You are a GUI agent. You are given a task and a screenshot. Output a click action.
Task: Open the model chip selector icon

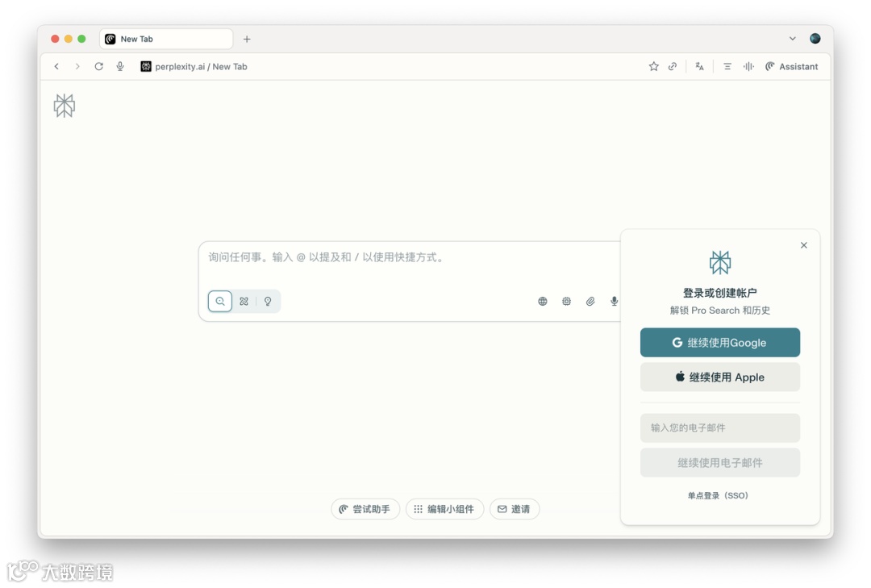[x=567, y=301]
